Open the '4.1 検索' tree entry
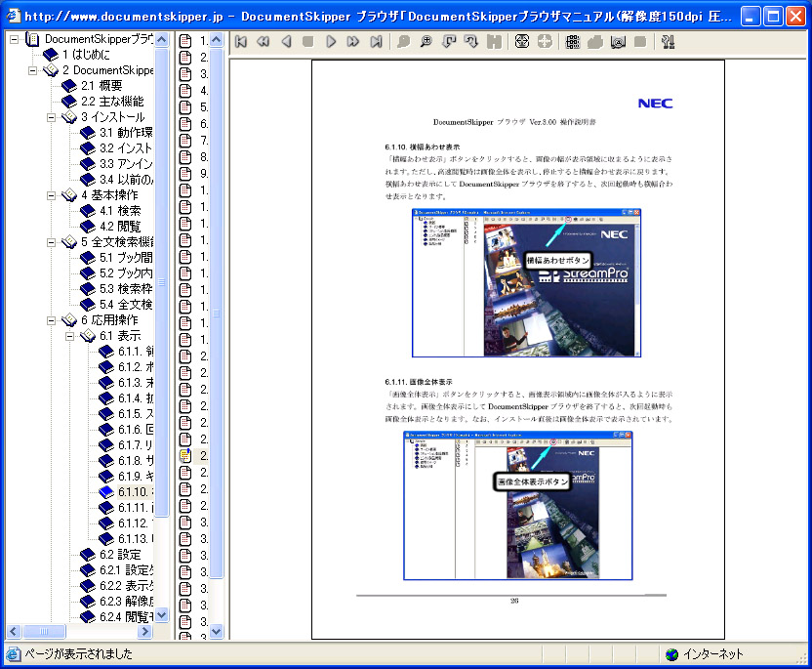Viewport: 812px width, 669px height. pyautogui.click(x=120, y=211)
